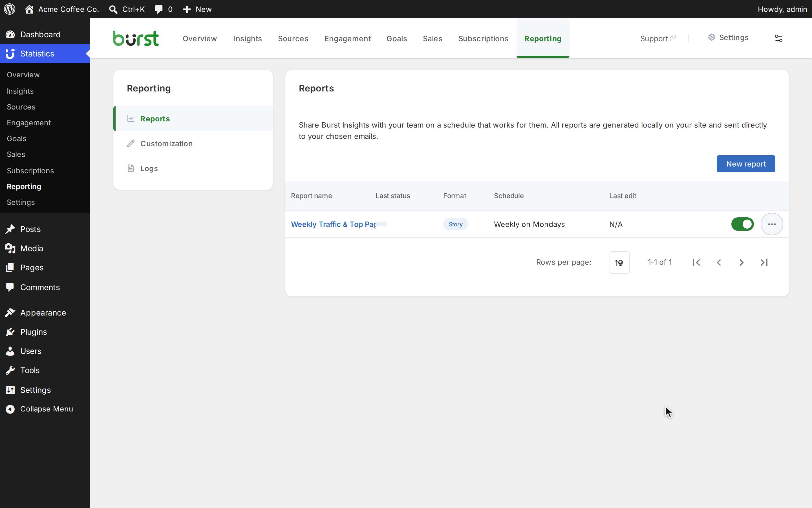The image size is (812, 508).
Task: Open Media in WordPress sidebar
Action: point(45,248)
